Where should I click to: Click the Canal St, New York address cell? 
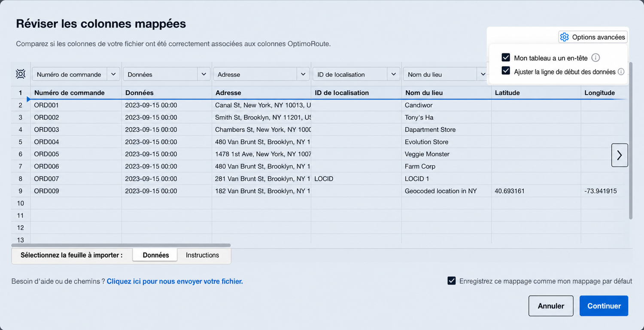tap(261, 105)
